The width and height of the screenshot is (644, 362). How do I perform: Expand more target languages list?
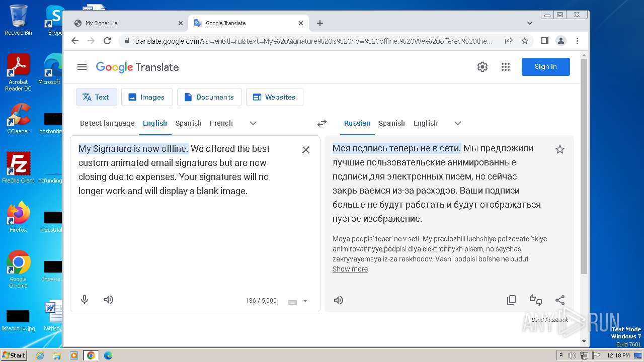point(457,123)
